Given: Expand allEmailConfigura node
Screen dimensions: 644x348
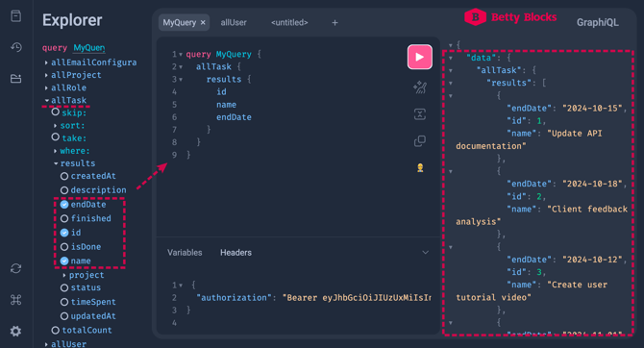Looking at the screenshot, I should point(46,62).
